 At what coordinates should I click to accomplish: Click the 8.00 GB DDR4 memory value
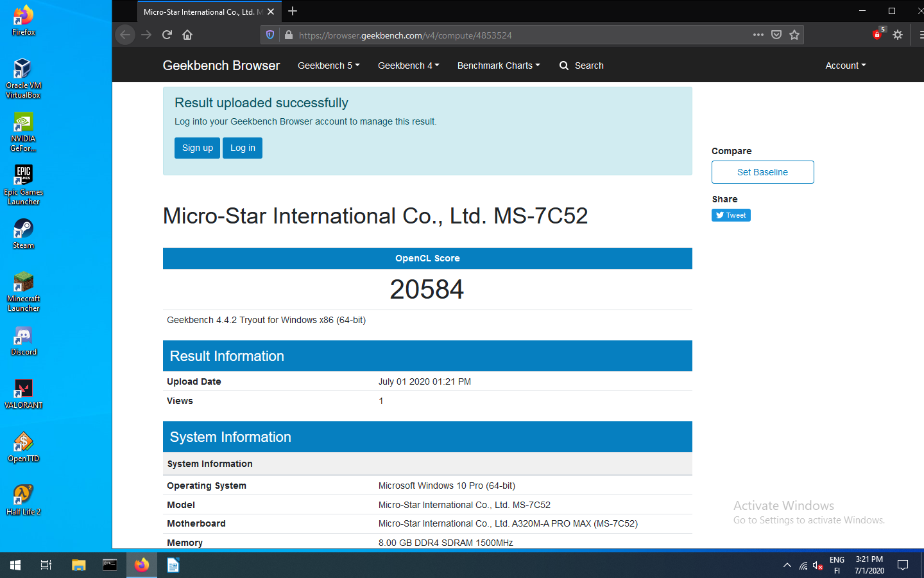tap(445, 543)
